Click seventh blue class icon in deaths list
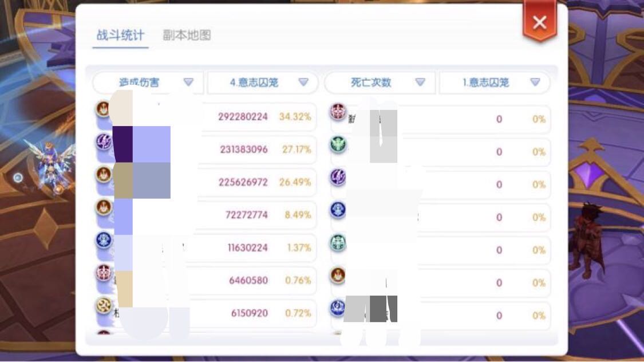This screenshot has width=644, height=362. [x=338, y=308]
